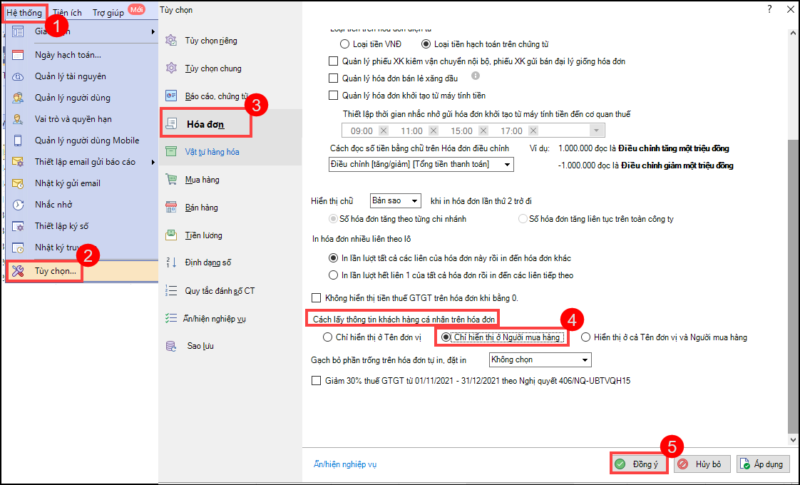
Task: Open the Ẩn/hiện nghiệp vụ link at bottom
Action: click(x=345, y=464)
